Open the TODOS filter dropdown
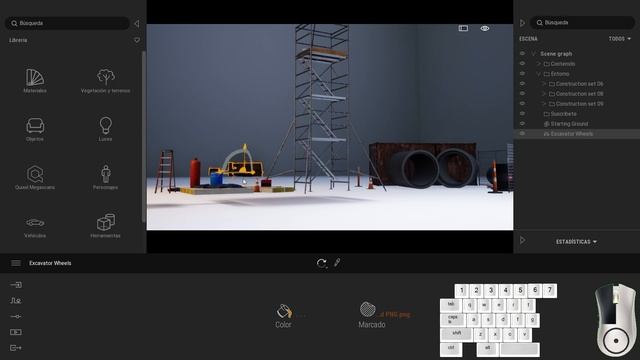Screen dimensions: 640x360 (620, 39)
